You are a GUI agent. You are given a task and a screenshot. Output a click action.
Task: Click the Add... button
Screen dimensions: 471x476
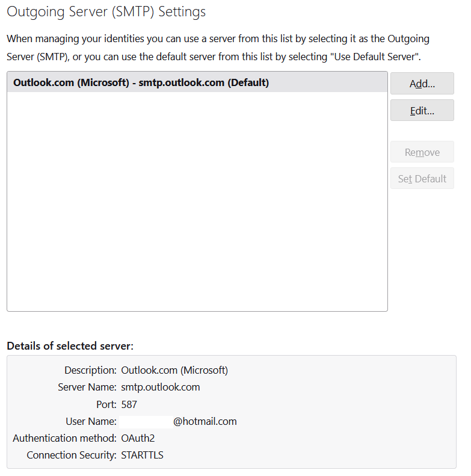(x=422, y=84)
